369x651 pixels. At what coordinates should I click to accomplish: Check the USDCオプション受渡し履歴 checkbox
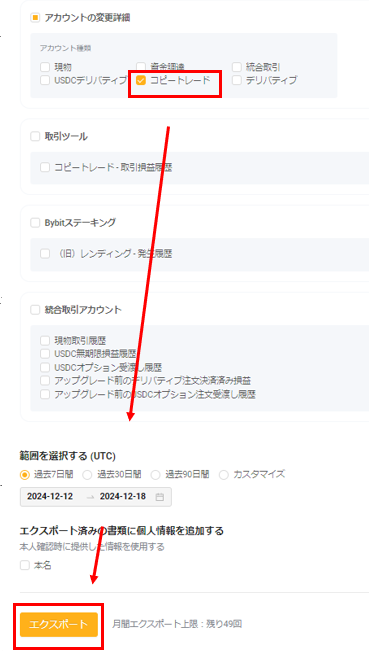point(45,367)
